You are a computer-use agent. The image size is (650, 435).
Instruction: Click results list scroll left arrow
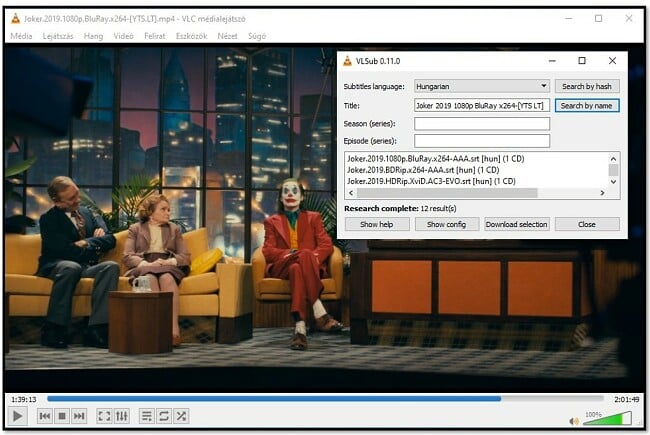[x=351, y=193]
